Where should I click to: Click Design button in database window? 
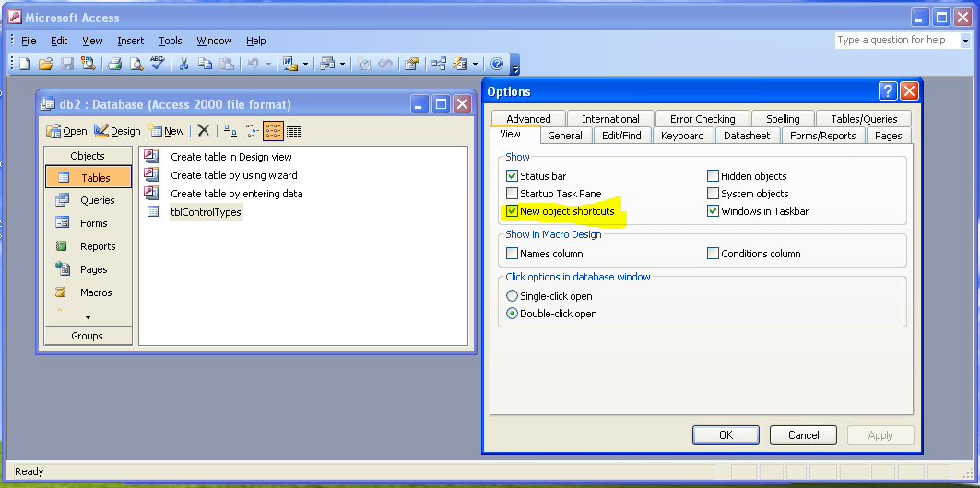(117, 131)
